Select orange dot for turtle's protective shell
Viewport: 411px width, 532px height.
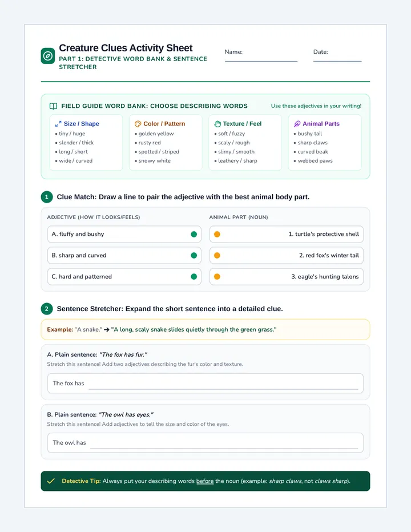(217, 234)
